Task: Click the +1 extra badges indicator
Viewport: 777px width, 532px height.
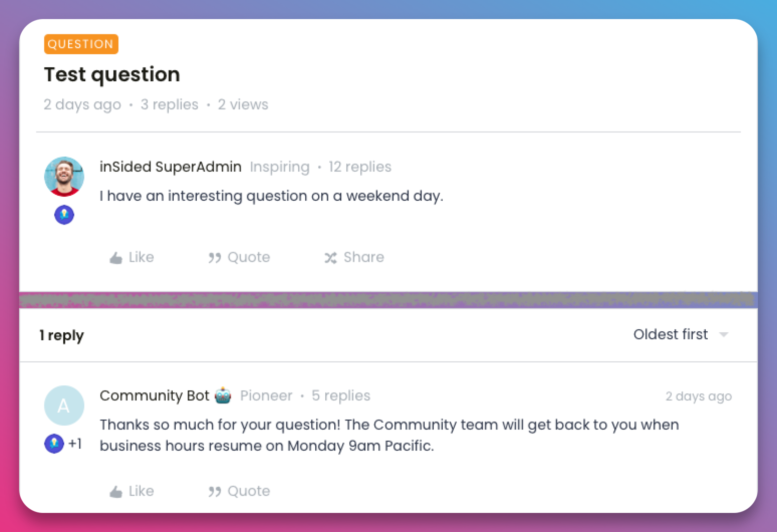Action: click(75, 444)
